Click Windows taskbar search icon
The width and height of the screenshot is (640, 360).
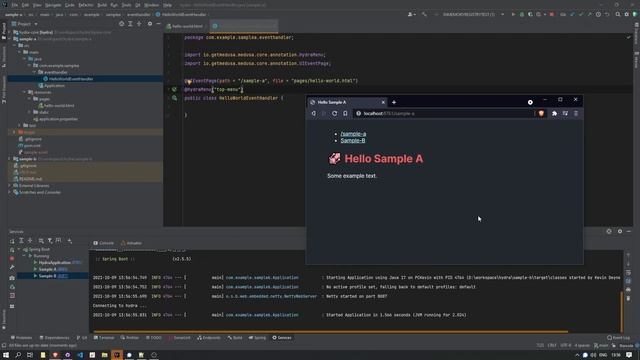(x=18, y=355)
